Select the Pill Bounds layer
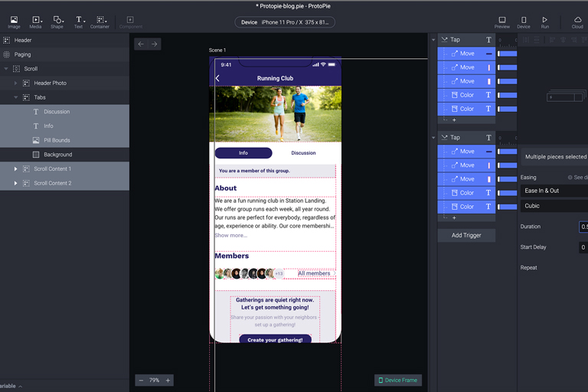Screen dimensions: 588x392 (x=57, y=140)
